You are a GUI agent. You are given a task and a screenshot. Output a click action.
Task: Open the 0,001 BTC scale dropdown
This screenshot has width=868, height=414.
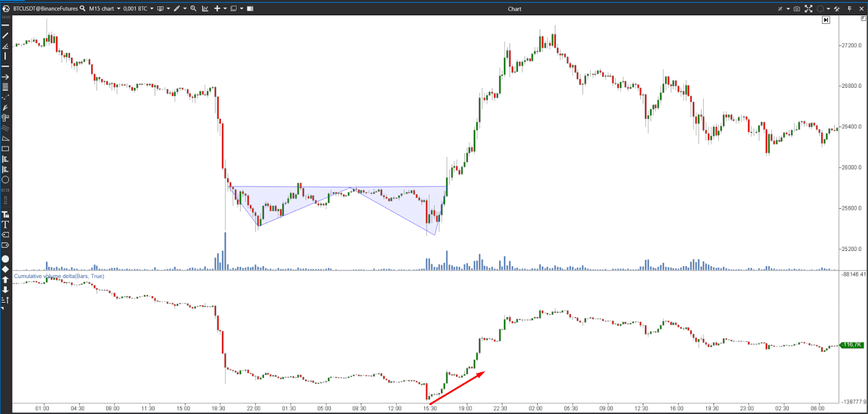[138, 8]
